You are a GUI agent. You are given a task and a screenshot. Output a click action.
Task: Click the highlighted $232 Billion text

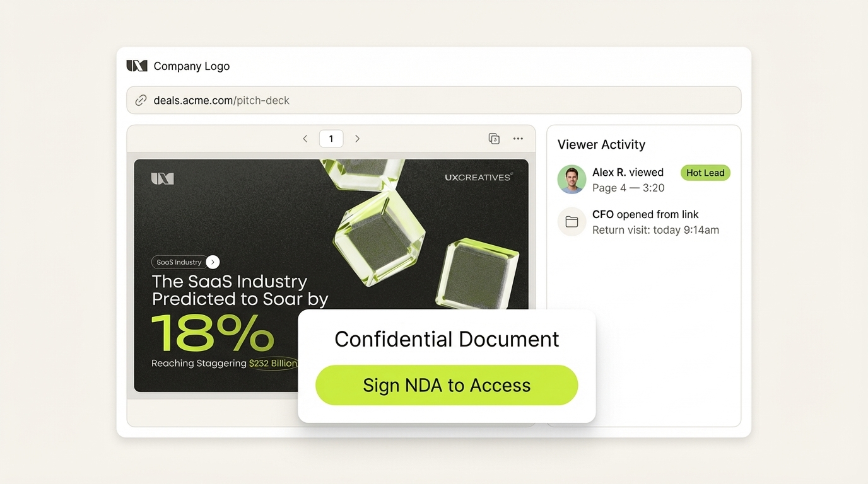click(x=273, y=363)
